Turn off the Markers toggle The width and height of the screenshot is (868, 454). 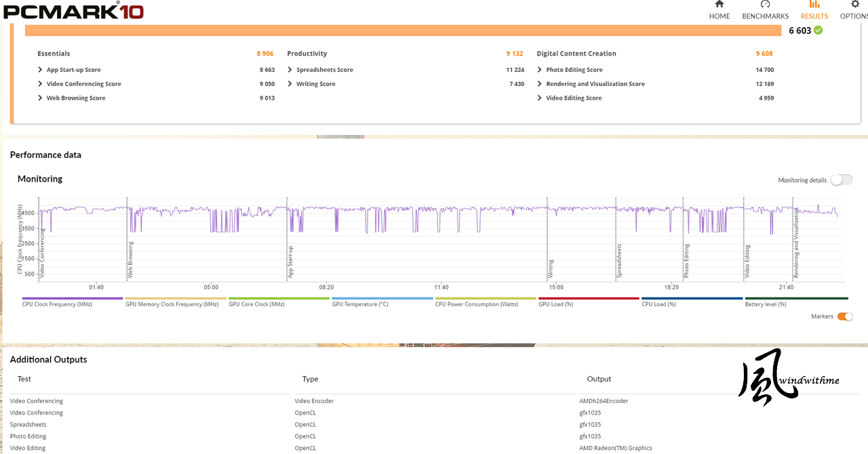(844, 316)
